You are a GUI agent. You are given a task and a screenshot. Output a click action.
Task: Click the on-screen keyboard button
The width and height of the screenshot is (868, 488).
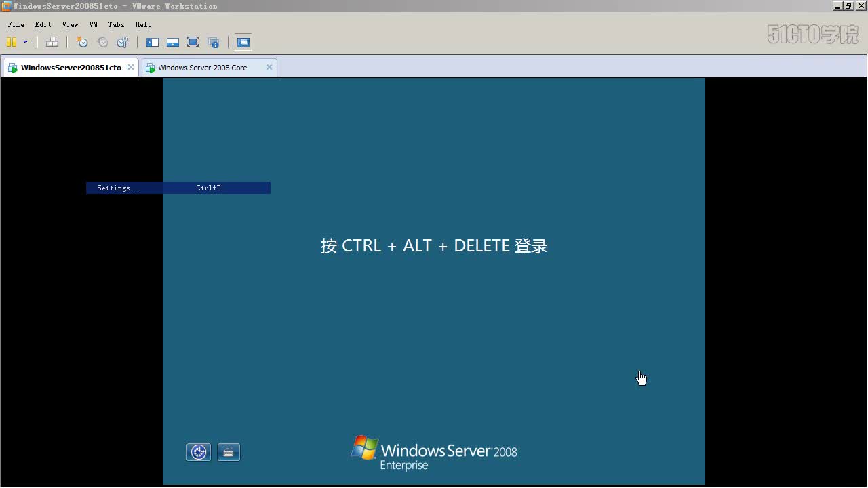(x=229, y=452)
